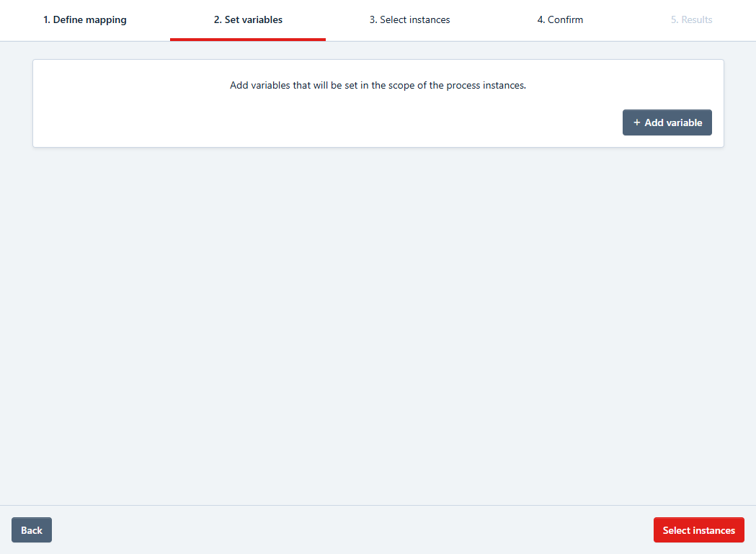Proceed with the red Select instances button
Screen dimensions: 756x554
[698, 530]
